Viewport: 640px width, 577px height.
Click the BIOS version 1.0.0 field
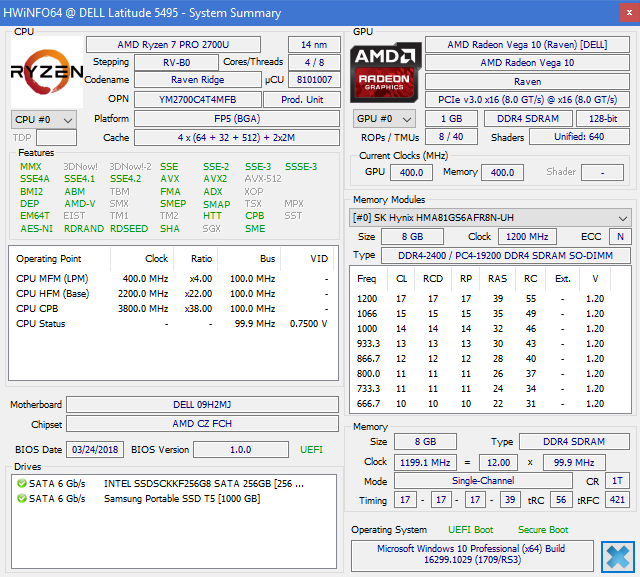[x=241, y=450]
